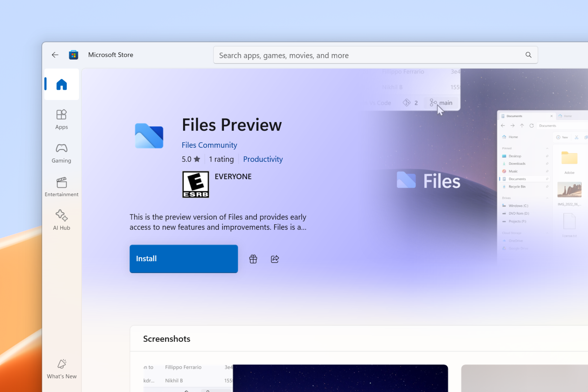Open the AI Hub section

pos(61,220)
